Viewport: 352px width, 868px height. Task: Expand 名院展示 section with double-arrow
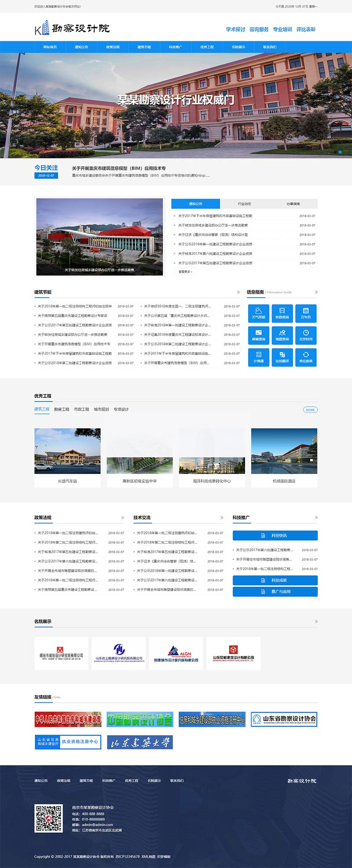click(316, 622)
